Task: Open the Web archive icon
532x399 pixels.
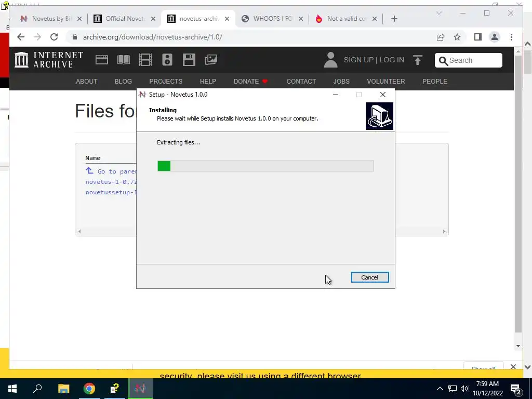Action: tap(101, 60)
